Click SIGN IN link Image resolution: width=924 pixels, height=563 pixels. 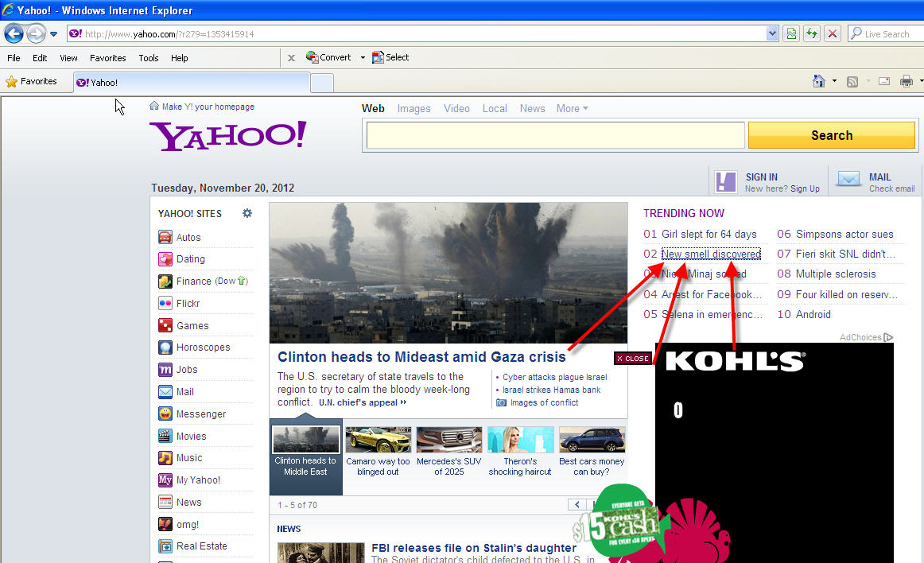(x=761, y=177)
